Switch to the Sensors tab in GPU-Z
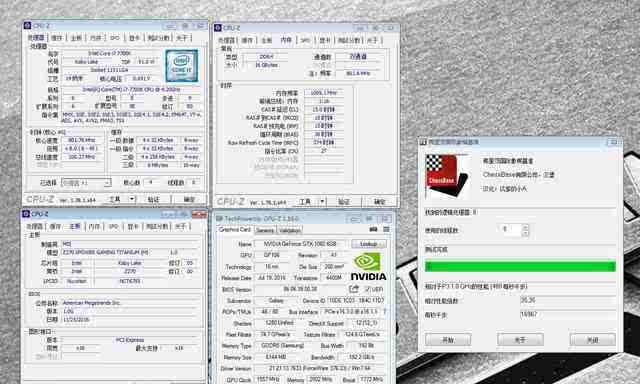 (264, 231)
